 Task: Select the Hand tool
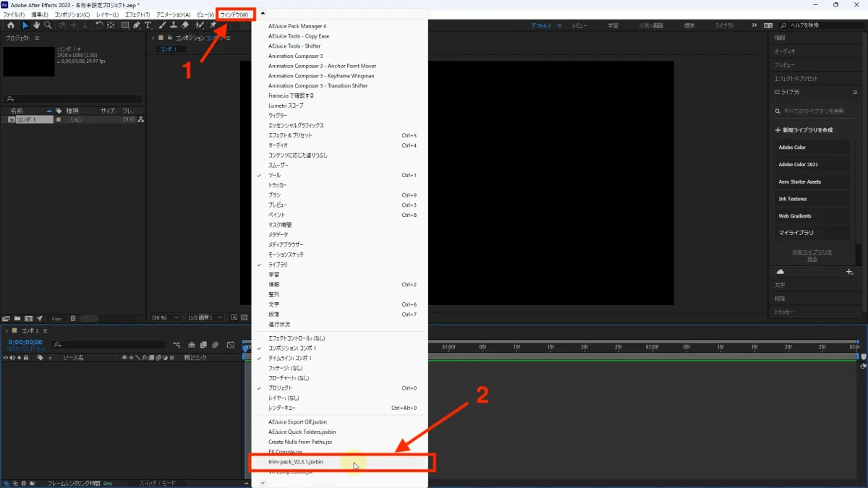pos(36,25)
